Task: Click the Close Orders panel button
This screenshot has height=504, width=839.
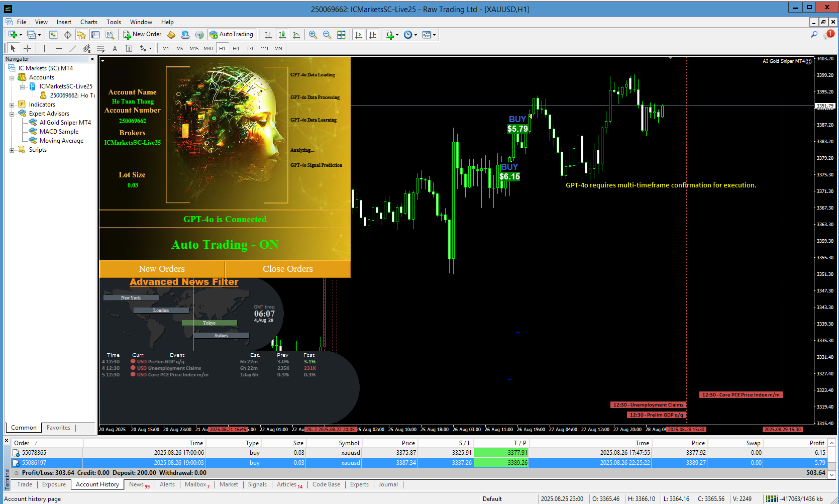Action: (288, 269)
